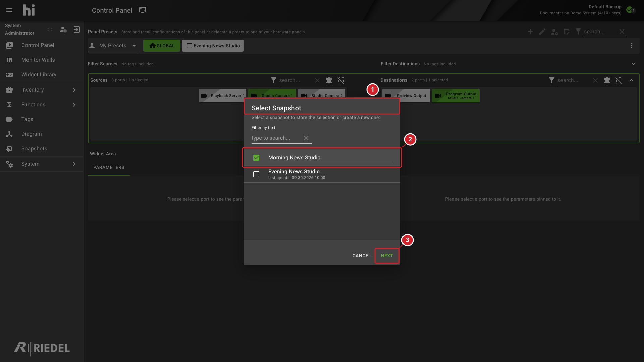Select the Program Output destination
This screenshot has width=644, height=362.
coord(456,96)
